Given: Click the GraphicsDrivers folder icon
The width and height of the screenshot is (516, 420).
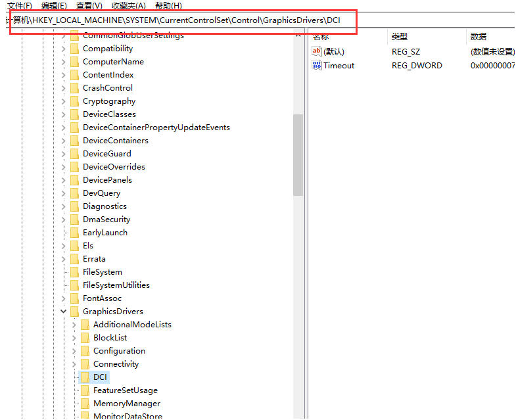Looking at the screenshot, I should tap(74, 312).
